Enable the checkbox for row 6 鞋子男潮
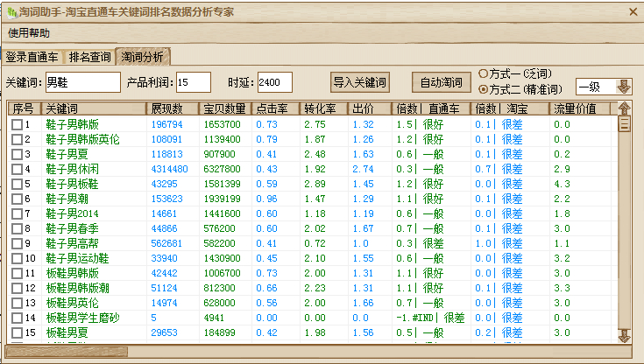 [x=17, y=199]
